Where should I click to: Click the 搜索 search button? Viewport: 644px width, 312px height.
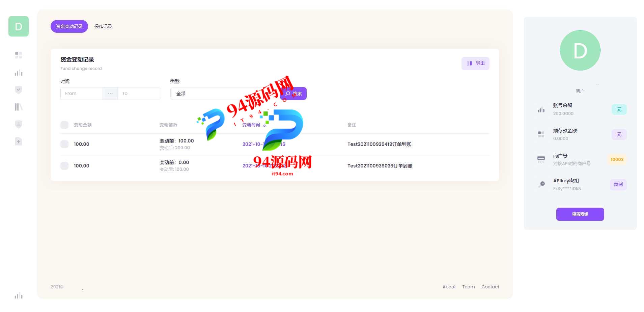[293, 94]
